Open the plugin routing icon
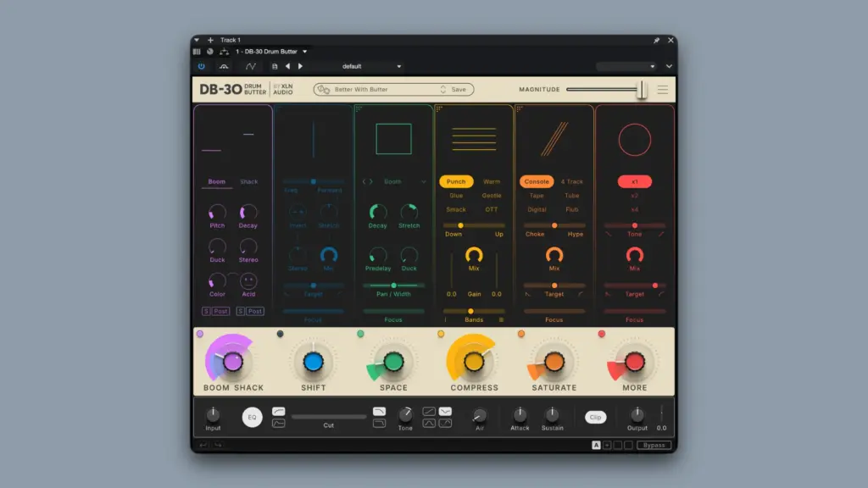This screenshot has height=488, width=868. point(224,52)
